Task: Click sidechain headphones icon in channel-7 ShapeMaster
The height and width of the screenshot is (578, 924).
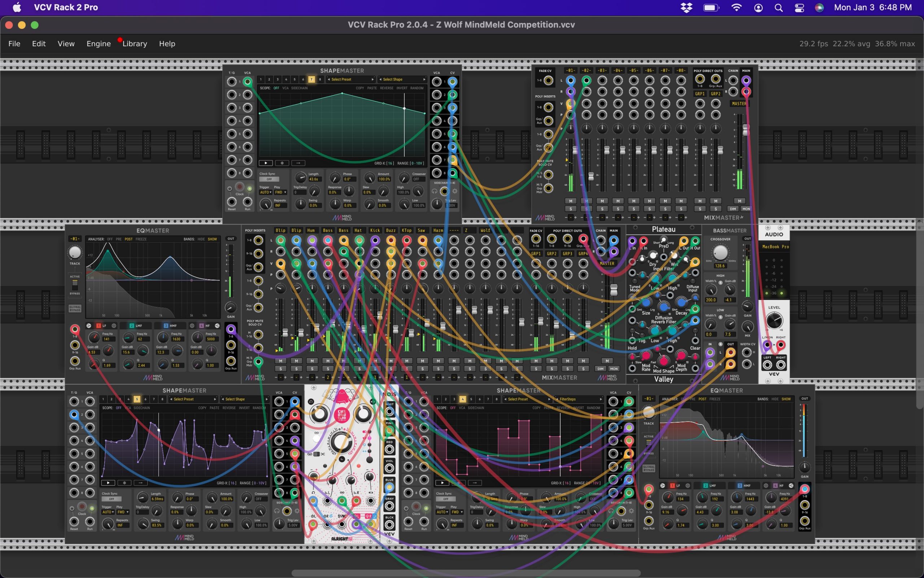Action: pyautogui.click(x=435, y=191)
